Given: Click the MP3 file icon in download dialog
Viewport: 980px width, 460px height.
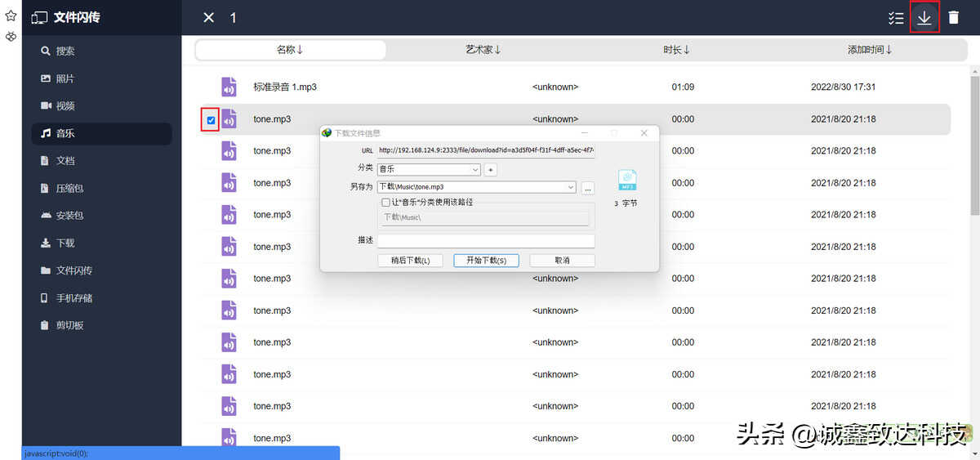Looking at the screenshot, I should point(627,180).
